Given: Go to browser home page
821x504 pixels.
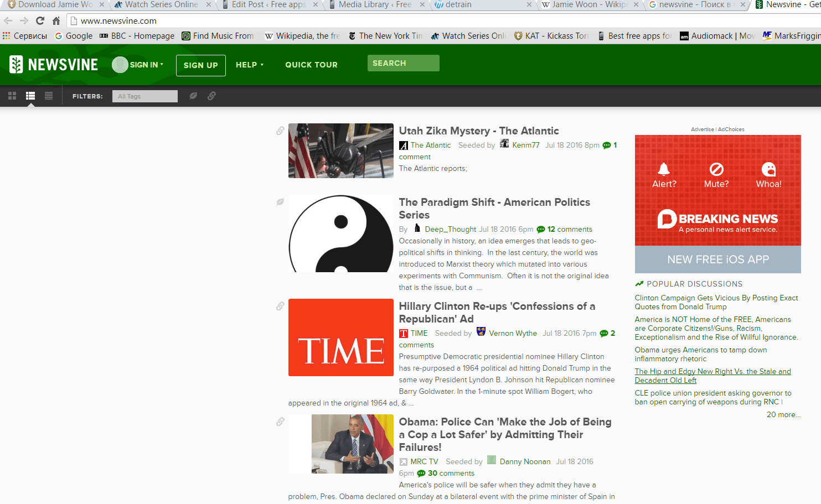Looking at the screenshot, I should tap(56, 21).
